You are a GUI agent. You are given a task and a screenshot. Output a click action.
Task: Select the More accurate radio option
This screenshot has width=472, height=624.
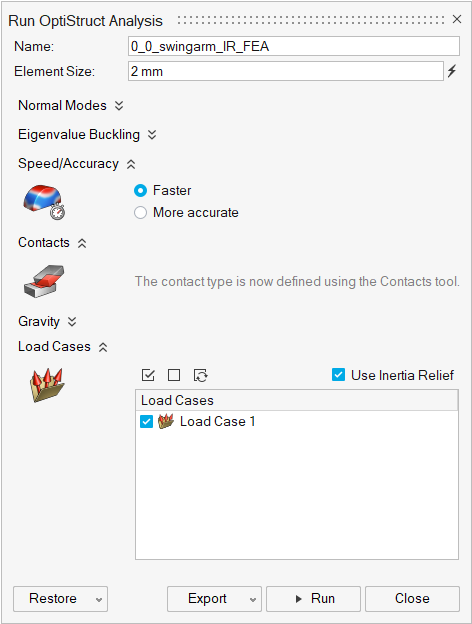[x=140, y=213]
